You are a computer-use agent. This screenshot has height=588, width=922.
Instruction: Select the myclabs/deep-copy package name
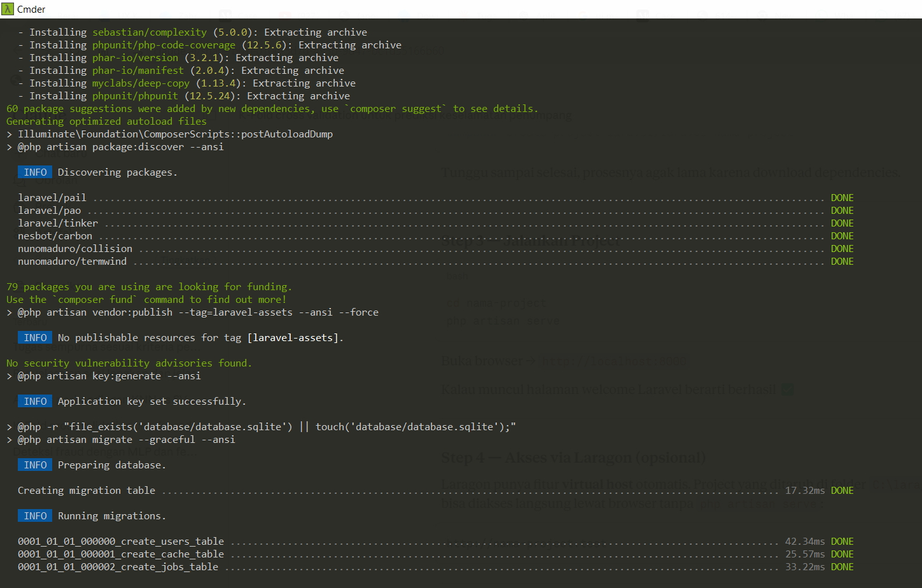[141, 83]
